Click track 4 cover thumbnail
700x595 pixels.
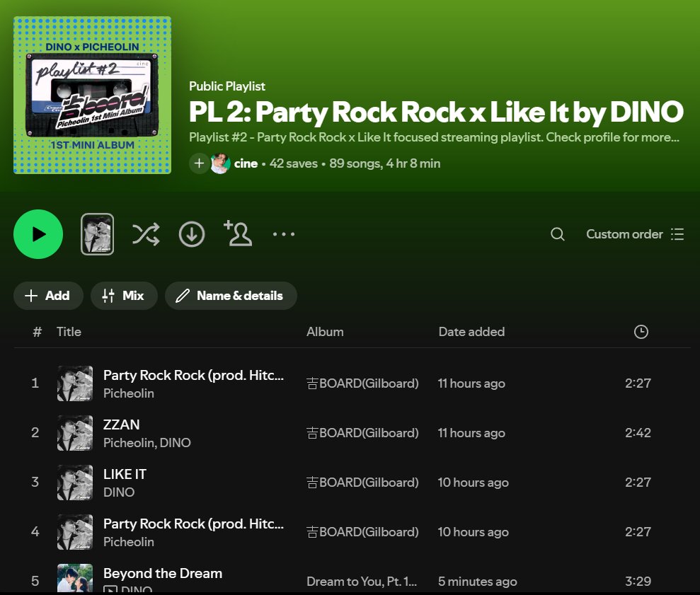pyautogui.click(x=75, y=532)
